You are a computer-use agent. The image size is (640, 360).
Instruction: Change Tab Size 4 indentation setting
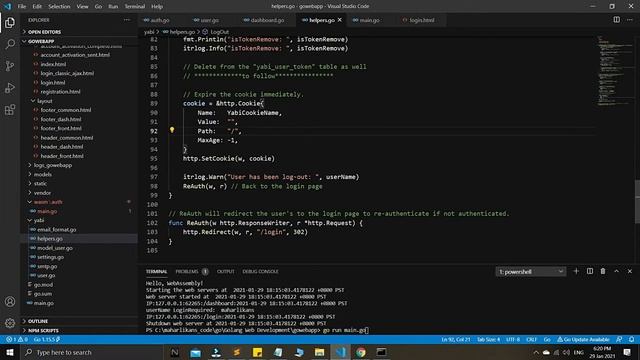coord(488,339)
